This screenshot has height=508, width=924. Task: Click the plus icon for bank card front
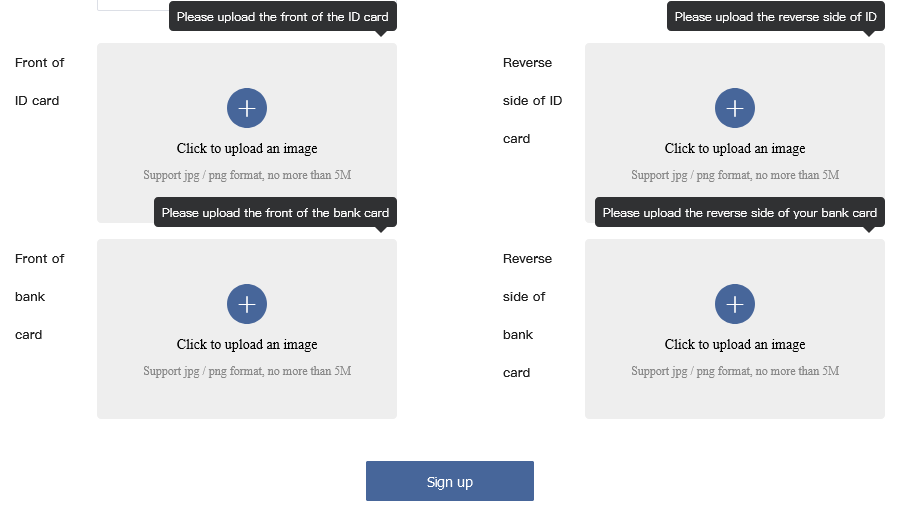[x=247, y=304]
